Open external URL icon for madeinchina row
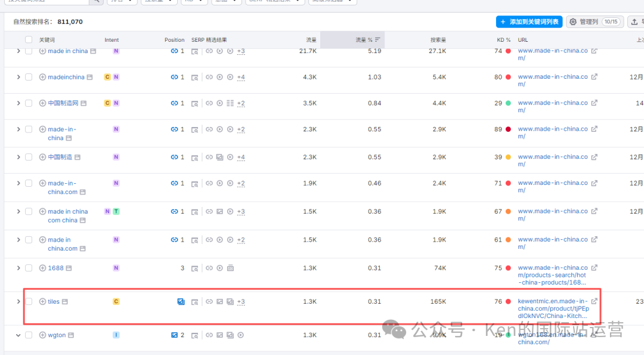 (595, 77)
